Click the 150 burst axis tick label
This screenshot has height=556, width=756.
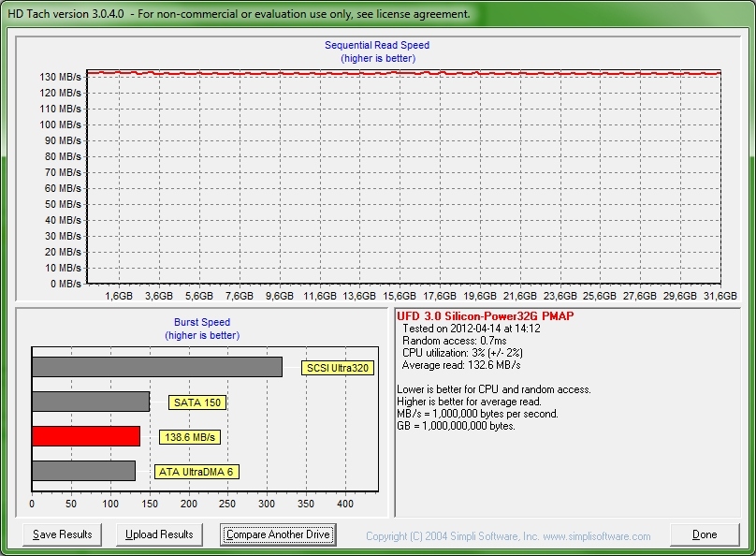pos(150,504)
